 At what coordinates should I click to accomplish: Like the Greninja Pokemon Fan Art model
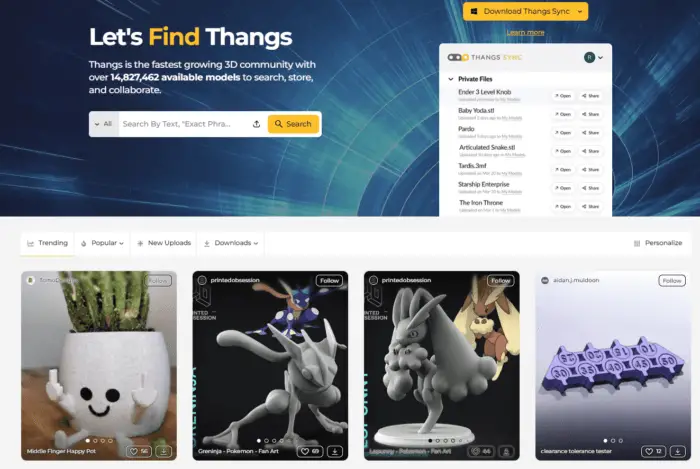tap(310, 451)
